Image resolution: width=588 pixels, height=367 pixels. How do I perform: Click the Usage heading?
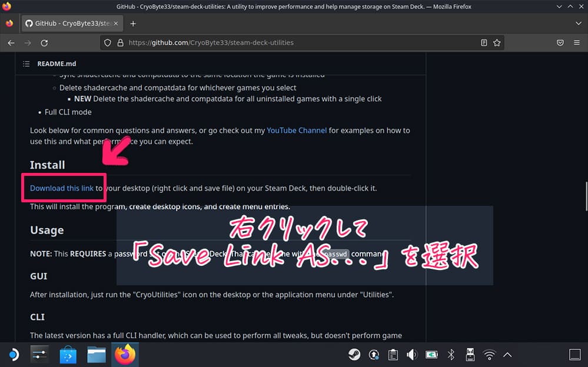(x=47, y=230)
